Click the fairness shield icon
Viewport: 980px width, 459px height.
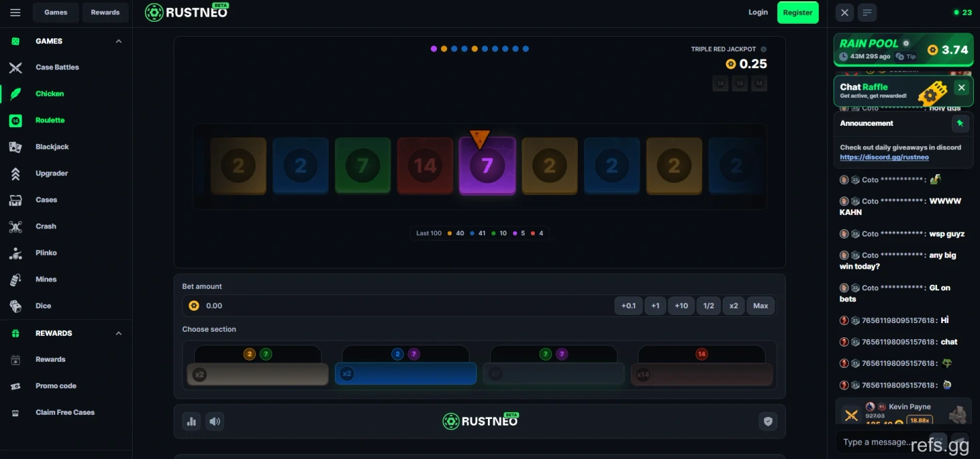[x=768, y=422]
